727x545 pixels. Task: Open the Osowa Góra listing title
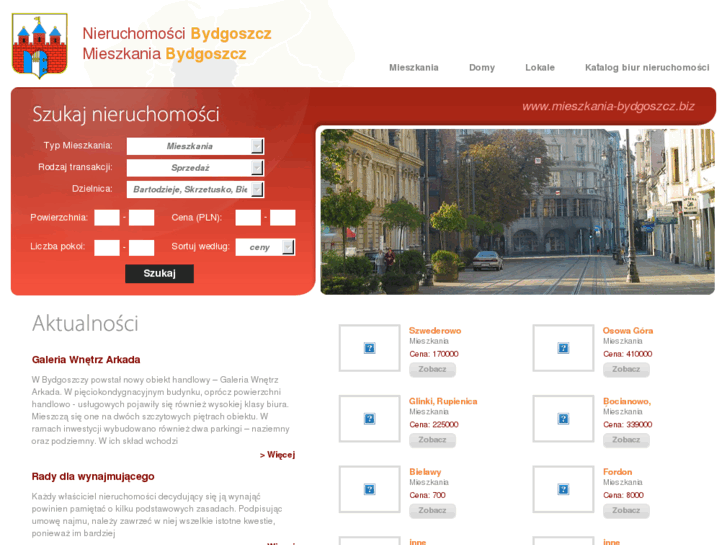click(x=628, y=331)
